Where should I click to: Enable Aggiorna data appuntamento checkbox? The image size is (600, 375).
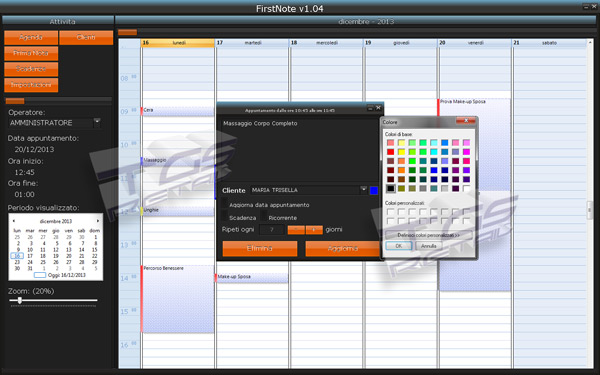225,203
